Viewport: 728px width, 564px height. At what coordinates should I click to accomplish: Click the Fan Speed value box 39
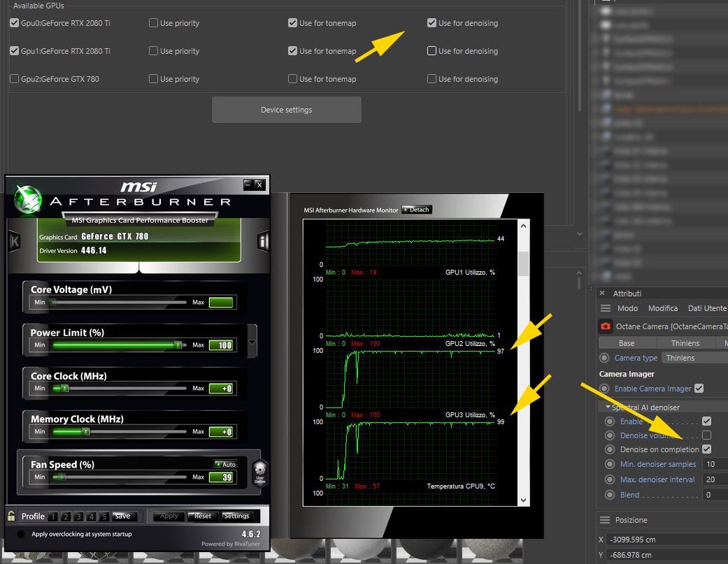(x=222, y=477)
